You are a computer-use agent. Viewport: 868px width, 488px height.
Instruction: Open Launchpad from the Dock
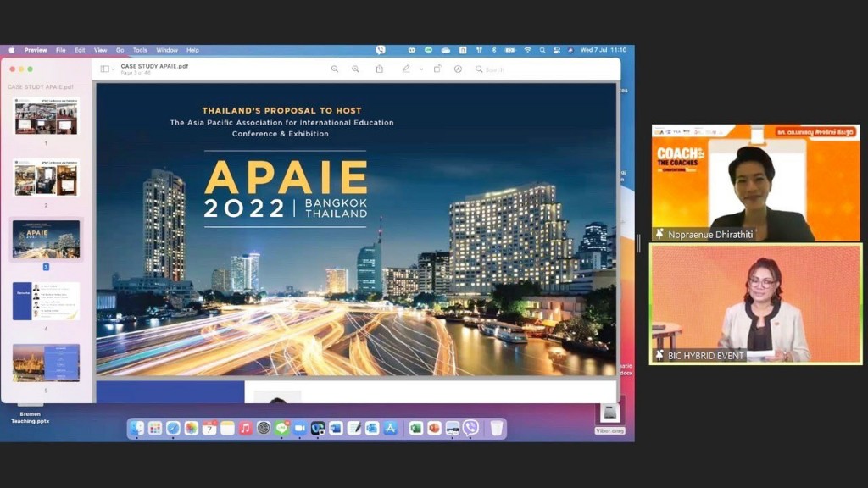(x=155, y=428)
